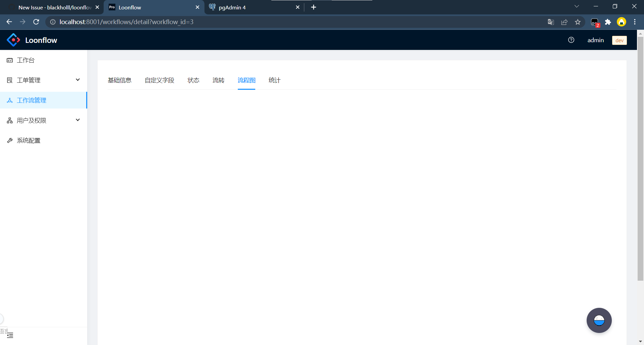
Task: Collapse sidebar with the bottom fold icon
Action: [x=10, y=335]
